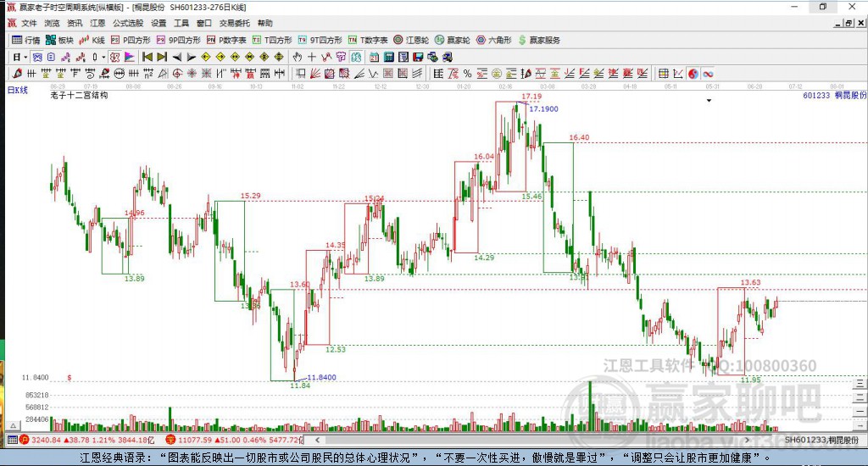Open the 文件 menu
This screenshot has width=868, height=466.
pos(29,23)
